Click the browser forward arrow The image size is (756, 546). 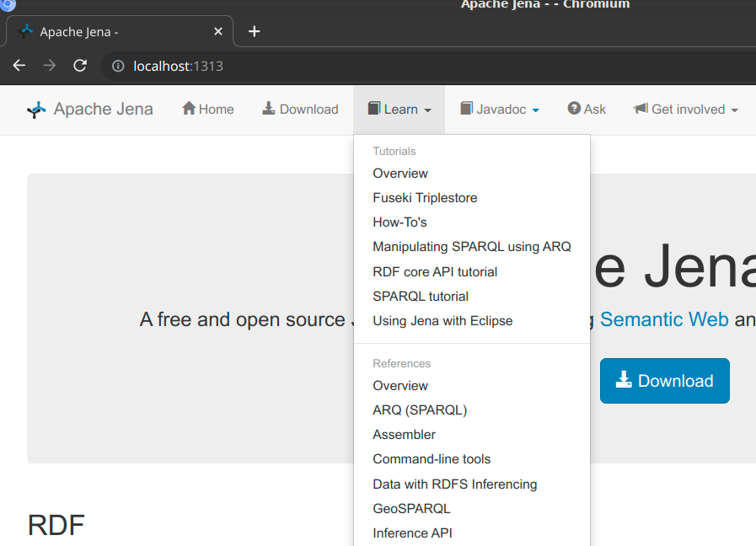pos(49,66)
